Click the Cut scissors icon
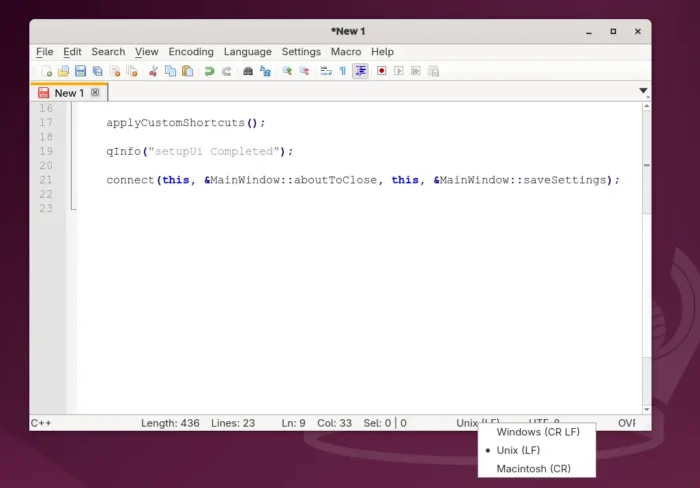The height and width of the screenshot is (488, 700). click(153, 71)
